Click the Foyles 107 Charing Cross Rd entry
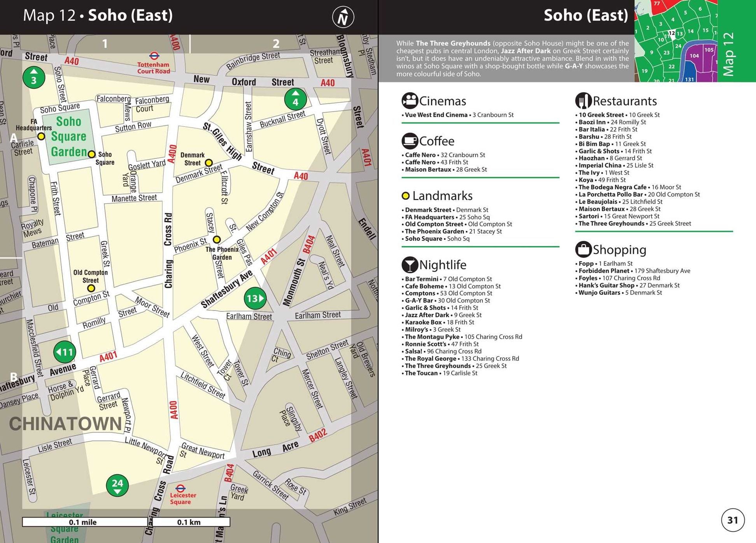This screenshot has height=543, width=756. tap(617, 278)
